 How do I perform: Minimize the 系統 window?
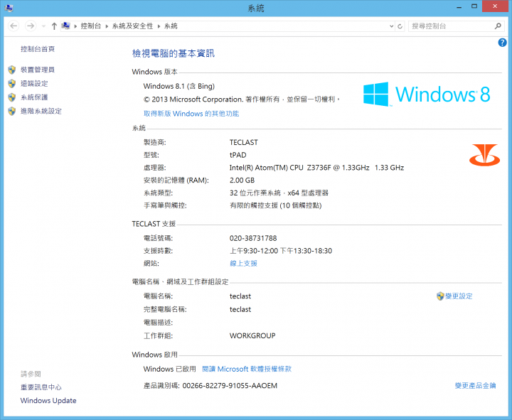(x=459, y=7)
